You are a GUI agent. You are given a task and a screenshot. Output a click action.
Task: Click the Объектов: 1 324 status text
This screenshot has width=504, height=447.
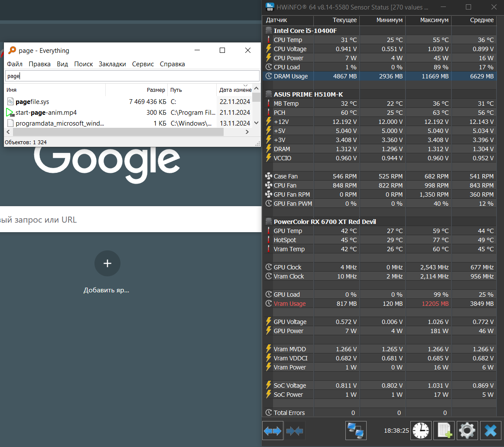pos(26,142)
